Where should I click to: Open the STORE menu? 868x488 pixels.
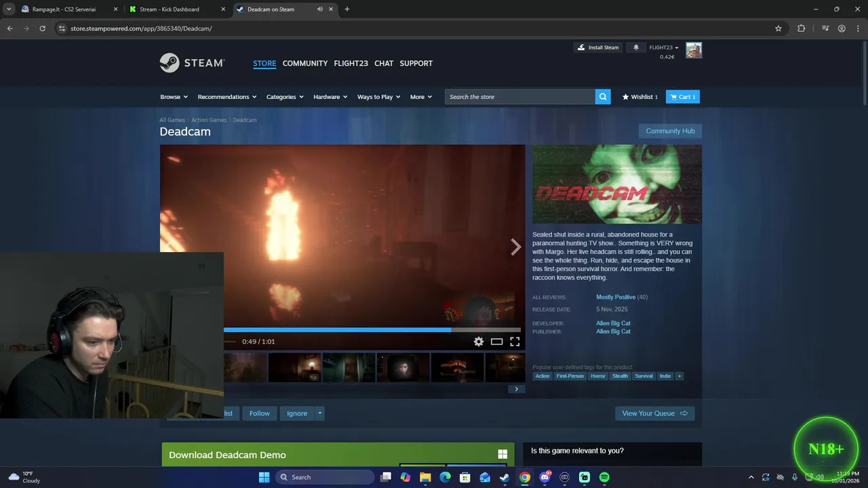coord(264,63)
